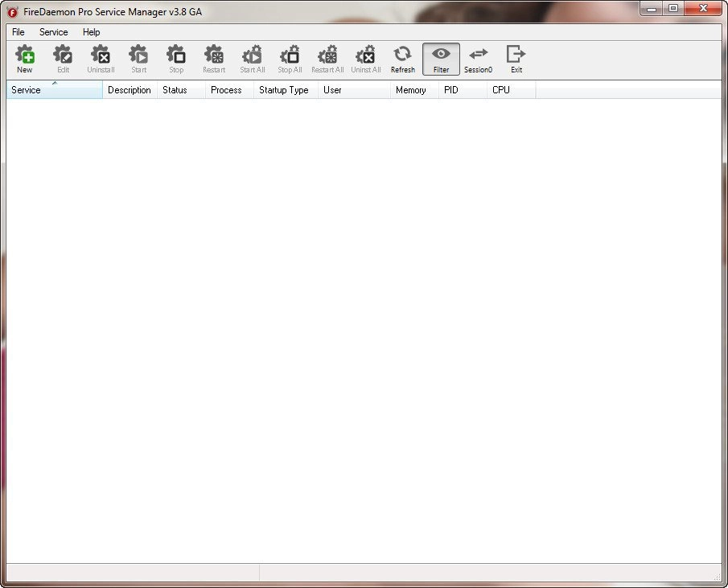Click the Stop service toolbar icon
Image resolution: width=728 pixels, height=588 pixels.
pos(176,59)
